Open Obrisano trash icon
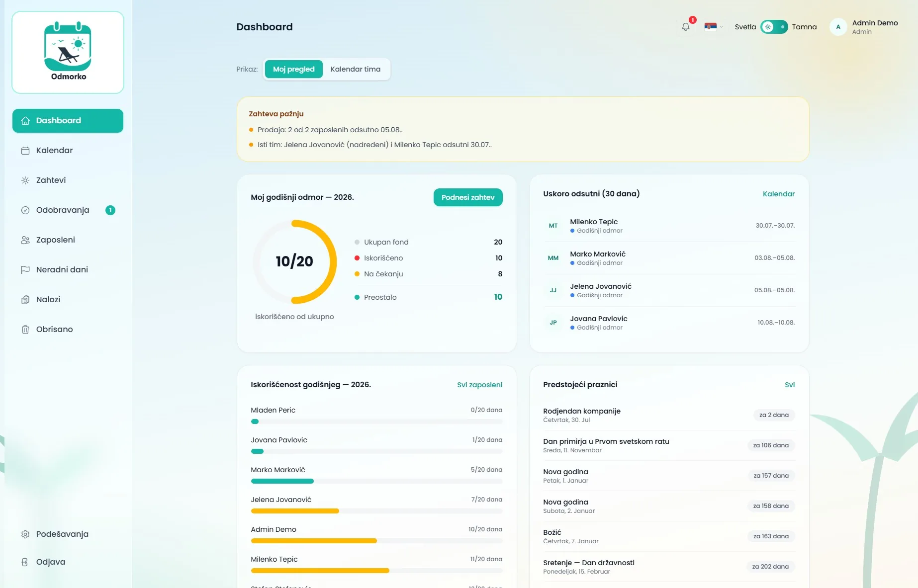Image resolution: width=918 pixels, height=588 pixels. click(x=25, y=330)
